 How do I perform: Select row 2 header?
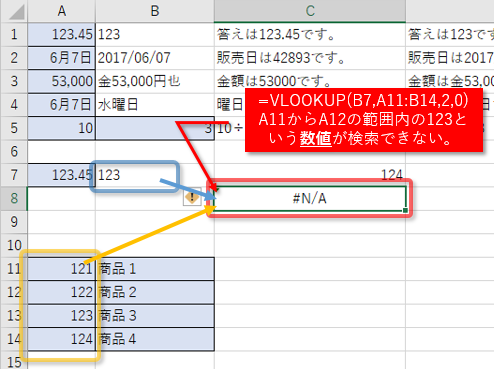14,58
